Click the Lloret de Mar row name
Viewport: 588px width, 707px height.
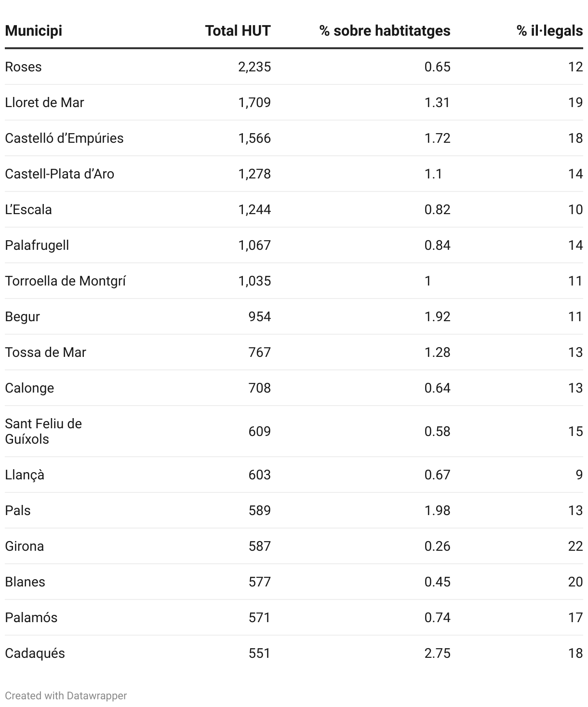tap(44, 102)
